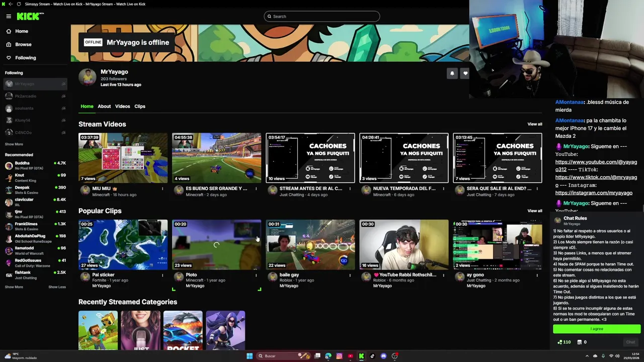Show hidden system tray icons
The height and width of the screenshot is (362, 644).
click(587, 356)
